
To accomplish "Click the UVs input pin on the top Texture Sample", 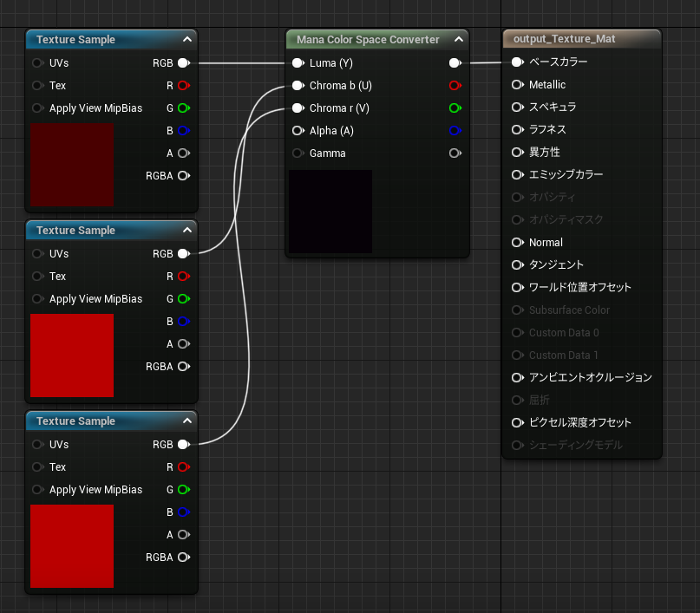I will click(x=38, y=63).
